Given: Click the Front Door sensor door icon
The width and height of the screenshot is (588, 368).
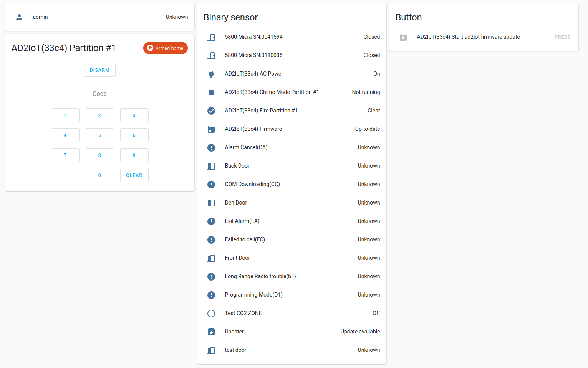Looking at the screenshot, I should tap(211, 258).
